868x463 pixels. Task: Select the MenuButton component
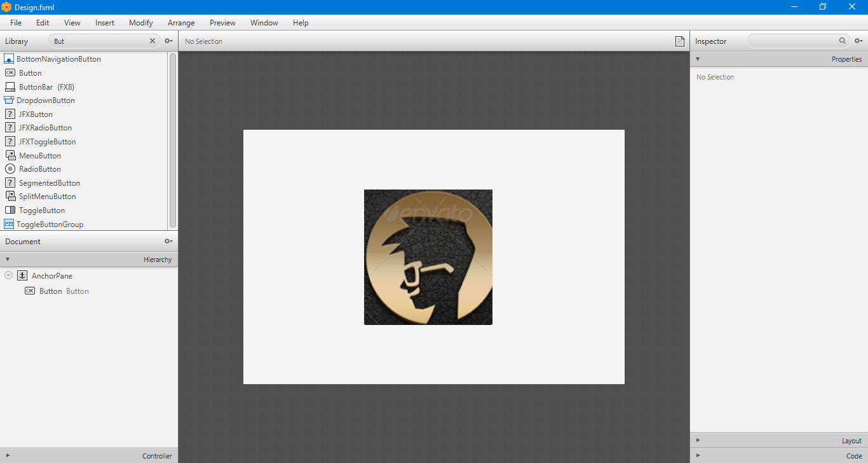tap(39, 155)
